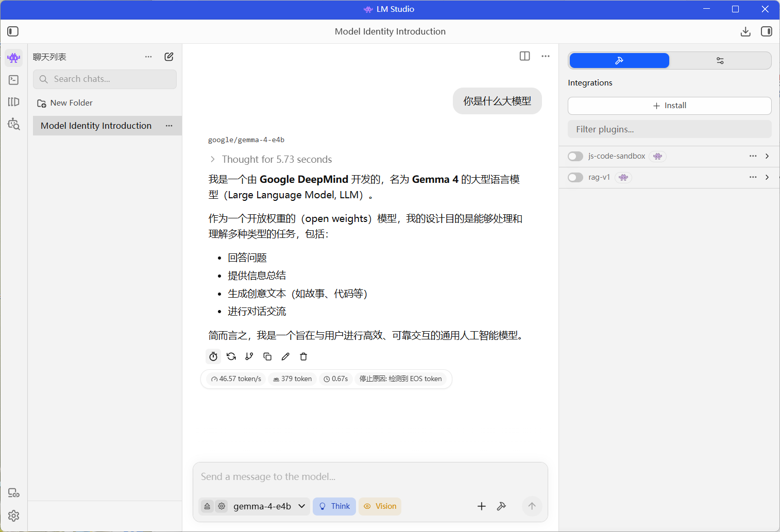The height and width of the screenshot is (532, 780).
Task: Toggle the Think mode
Action: pyautogui.click(x=334, y=506)
